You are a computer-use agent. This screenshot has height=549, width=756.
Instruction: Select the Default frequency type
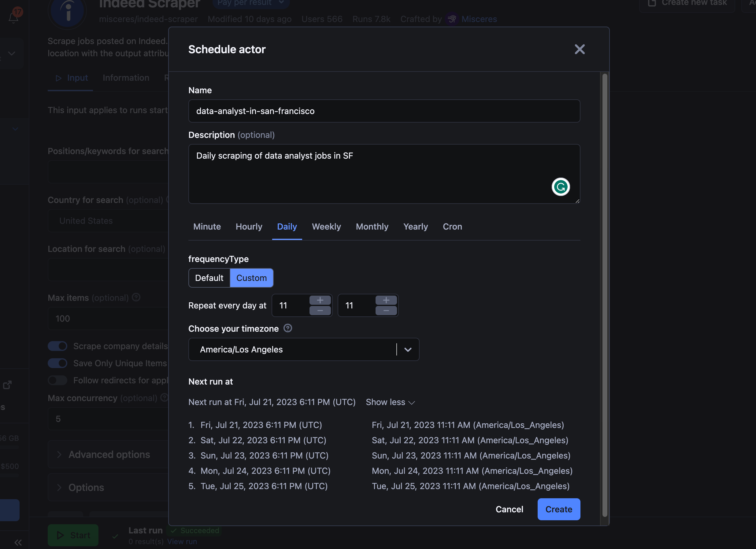point(209,278)
